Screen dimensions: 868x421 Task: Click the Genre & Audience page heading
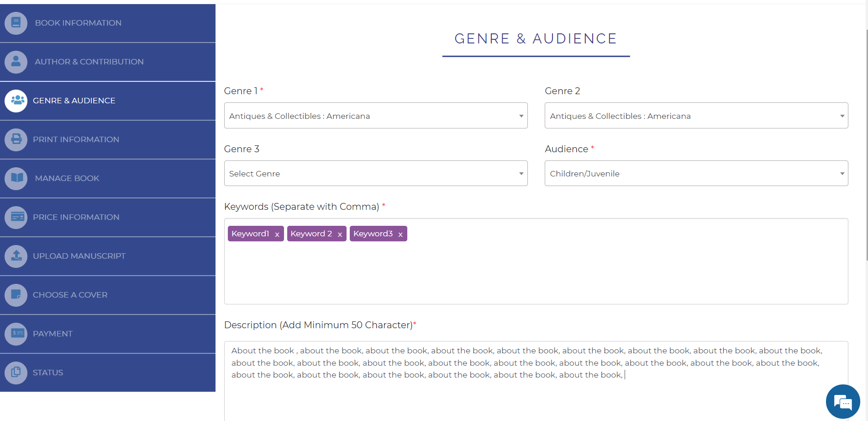(536, 38)
